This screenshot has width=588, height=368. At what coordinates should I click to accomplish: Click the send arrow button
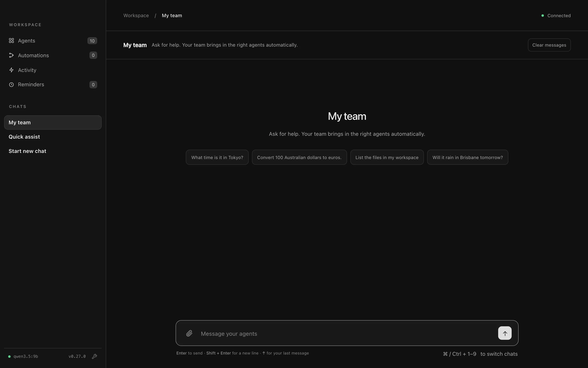pos(505,333)
